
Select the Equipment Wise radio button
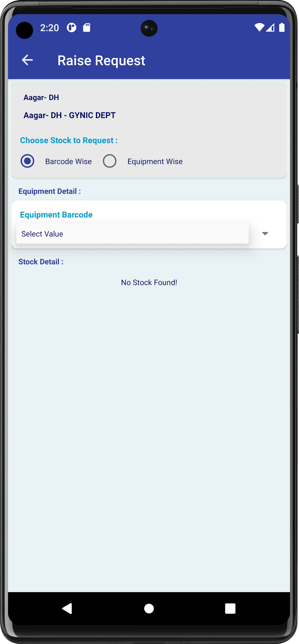click(x=110, y=161)
